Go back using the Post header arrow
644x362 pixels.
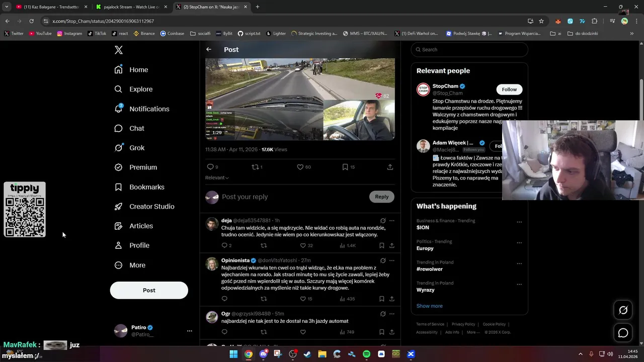point(209,49)
